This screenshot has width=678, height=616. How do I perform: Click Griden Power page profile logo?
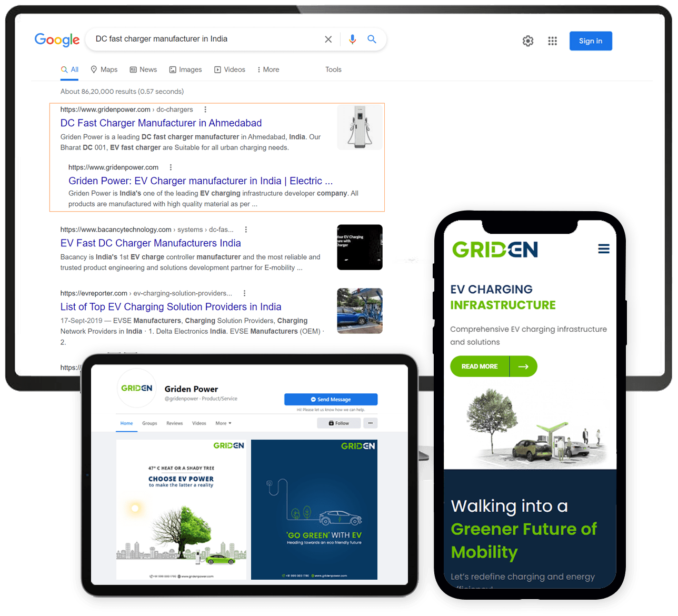(137, 389)
